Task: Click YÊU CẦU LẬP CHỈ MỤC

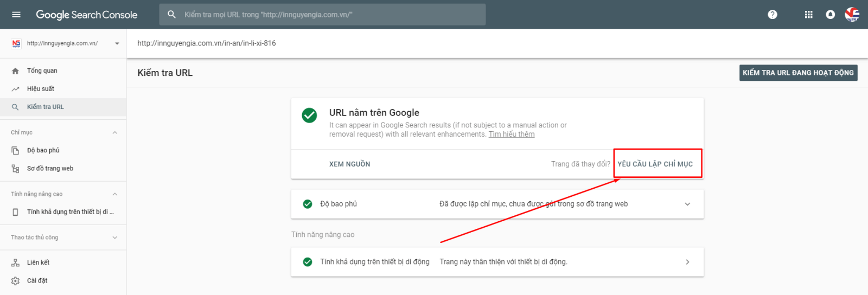Action: click(655, 164)
